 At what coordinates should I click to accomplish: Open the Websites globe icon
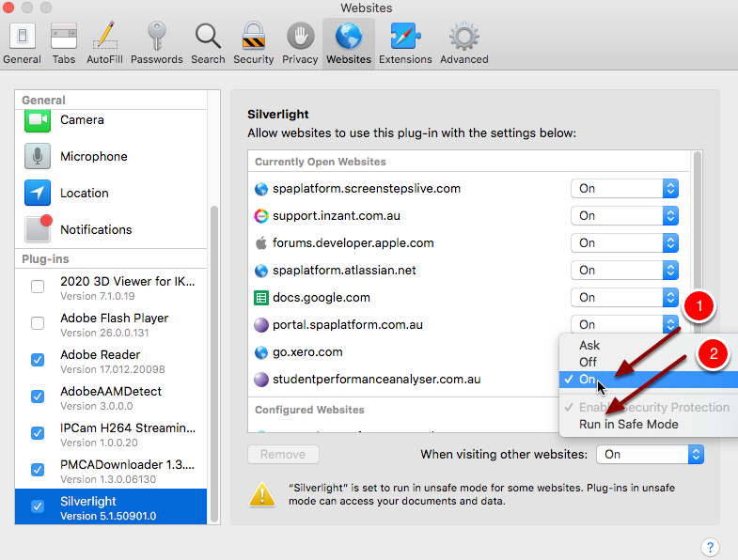pos(349,36)
